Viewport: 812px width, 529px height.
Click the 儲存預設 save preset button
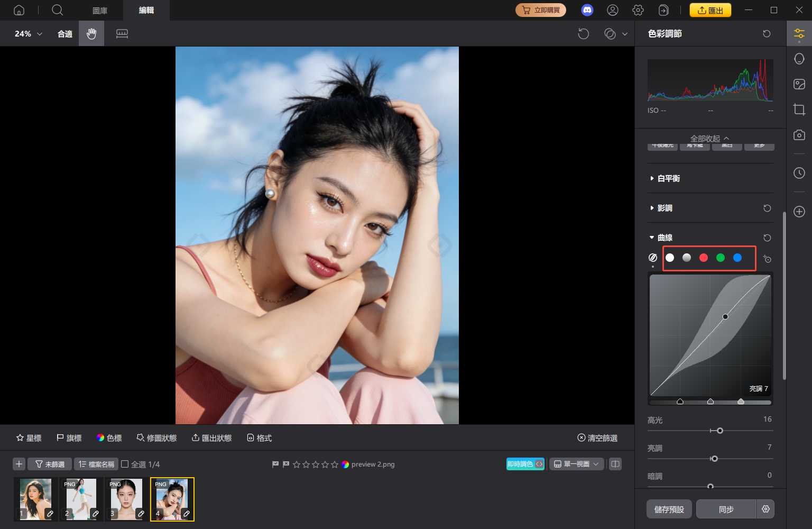pos(669,508)
